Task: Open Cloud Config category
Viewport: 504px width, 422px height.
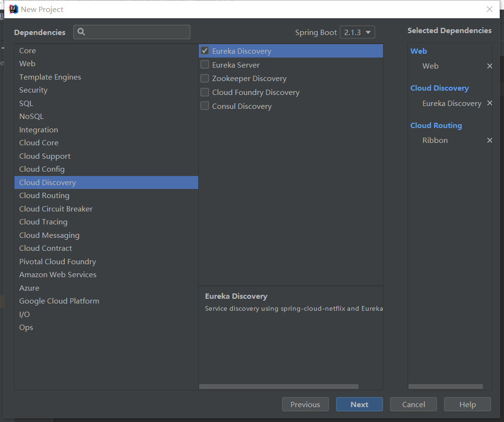Action: (107, 169)
